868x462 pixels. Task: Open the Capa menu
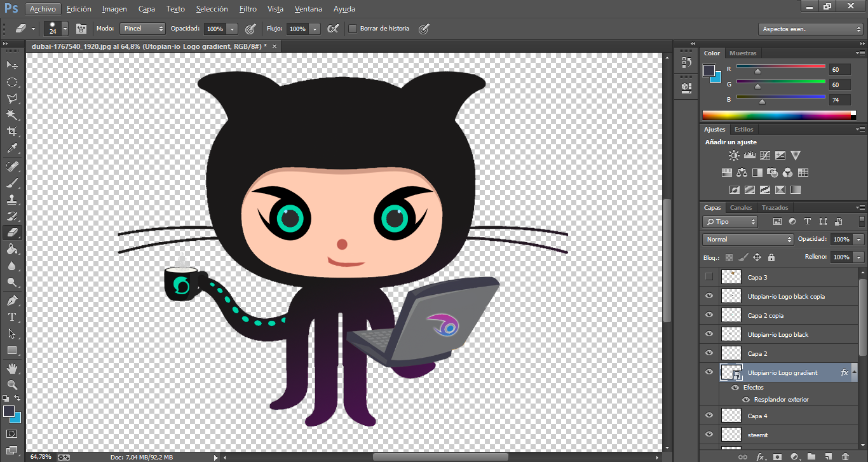(x=147, y=9)
